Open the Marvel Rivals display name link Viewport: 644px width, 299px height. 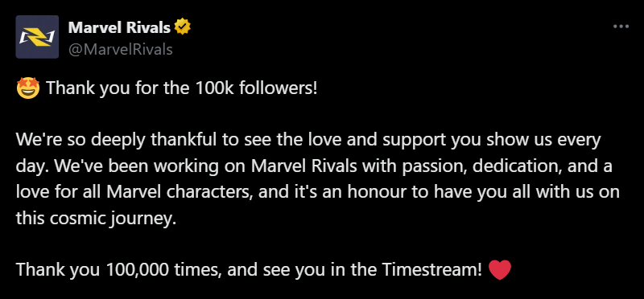[x=119, y=27]
